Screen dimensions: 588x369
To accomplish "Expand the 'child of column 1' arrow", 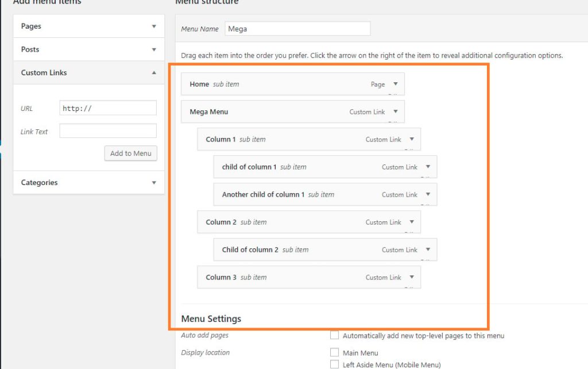I will (x=428, y=167).
